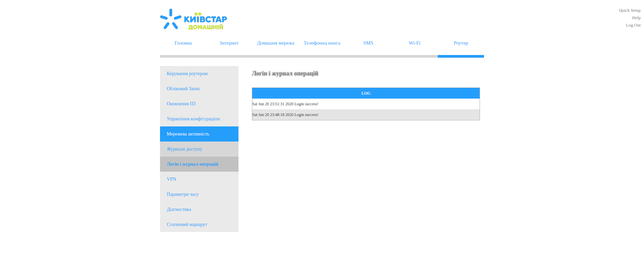Image resolution: width=644 pixels, height=280 pixels.
Task: Click the LOG table header
Action: (366, 93)
